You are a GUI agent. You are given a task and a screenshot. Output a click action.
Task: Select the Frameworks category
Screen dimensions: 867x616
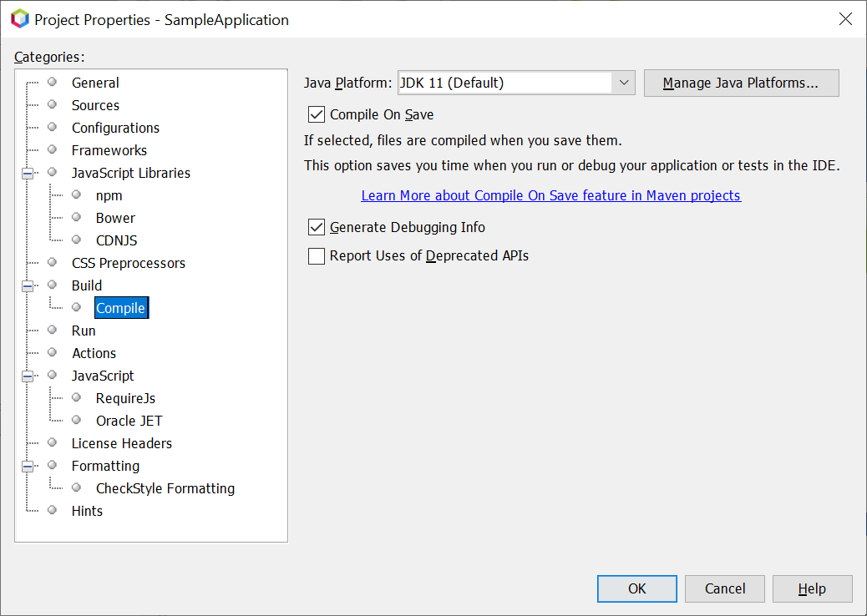coord(109,150)
